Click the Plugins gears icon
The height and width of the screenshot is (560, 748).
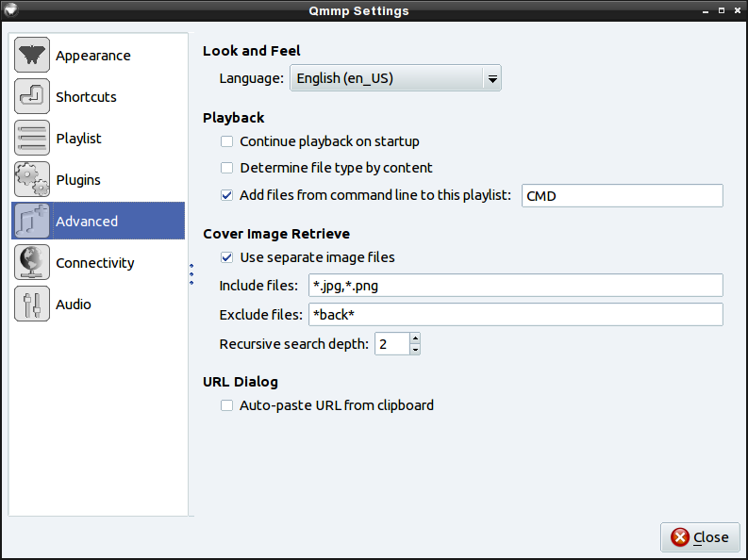[32, 179]
